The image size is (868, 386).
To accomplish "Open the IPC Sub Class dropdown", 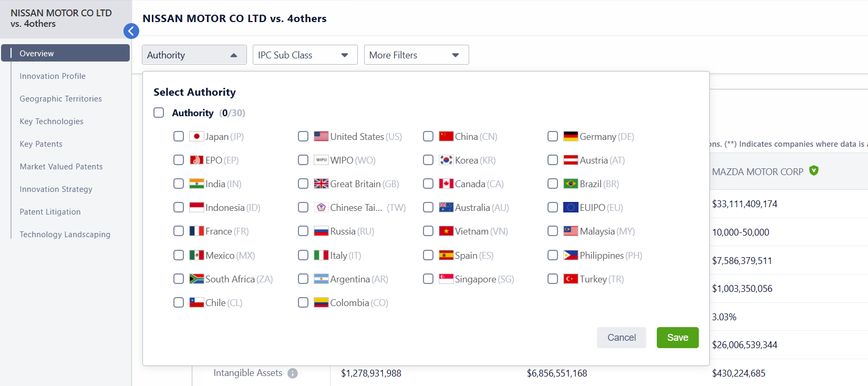I will (305, 55).
